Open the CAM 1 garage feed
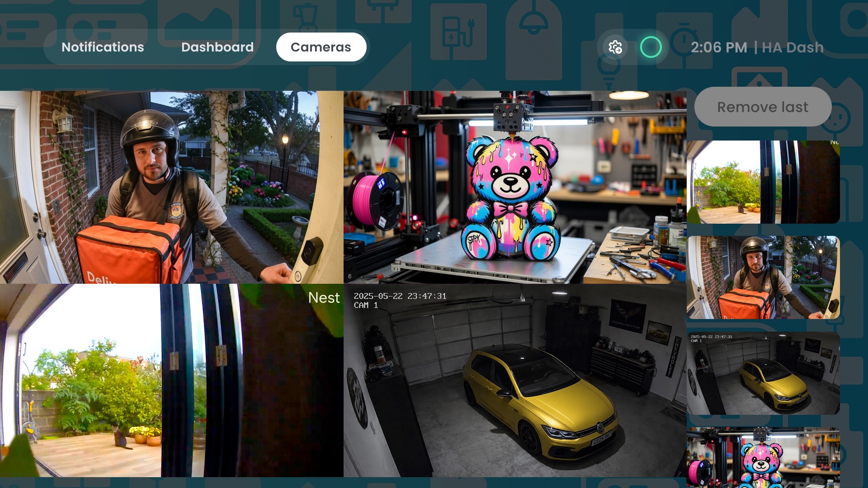The width and height of the screenshot is (868, 488). click(x=515, y=380)
